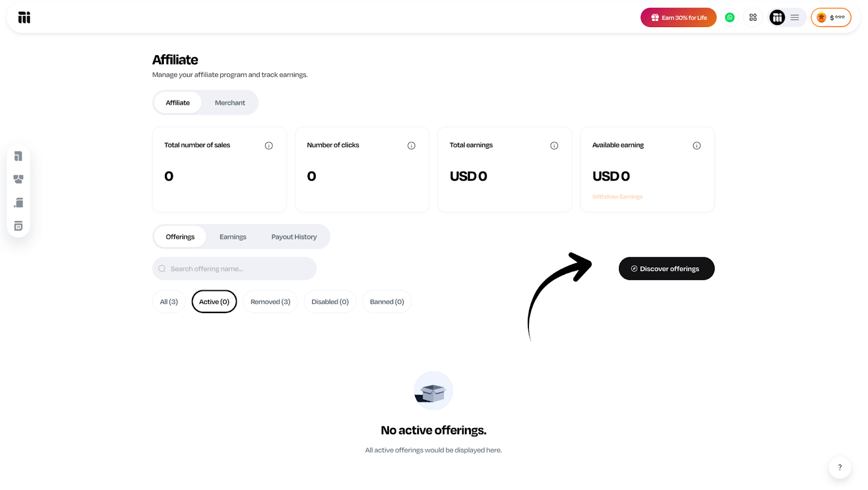Open the hidden balance wallet pill
Viewport: 868px width, 490px height.
[831, 17]
